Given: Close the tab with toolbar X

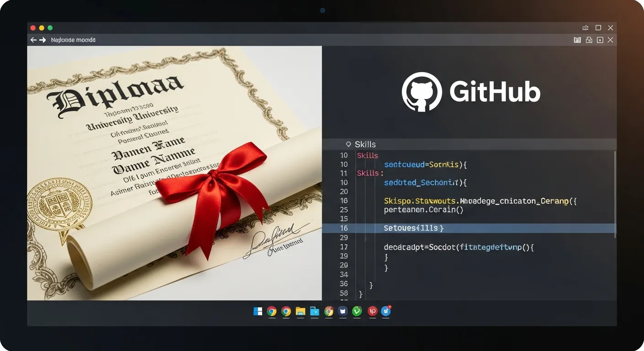Looking at the screenshot, I should [610, 40].
